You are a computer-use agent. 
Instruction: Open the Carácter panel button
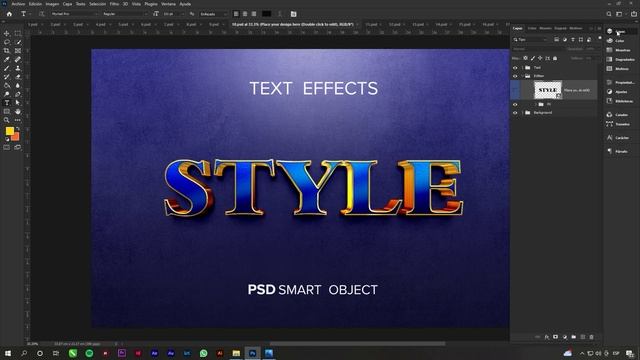pos(618,138)
